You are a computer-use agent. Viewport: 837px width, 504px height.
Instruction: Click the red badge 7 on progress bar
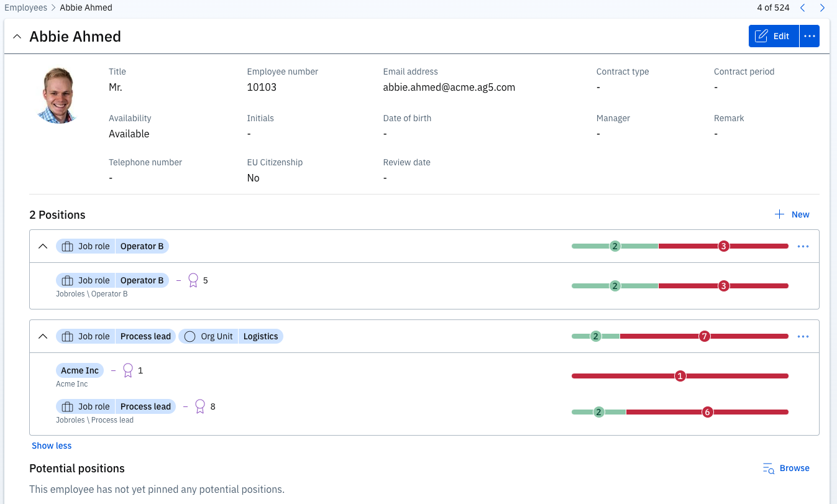point(704,336)
